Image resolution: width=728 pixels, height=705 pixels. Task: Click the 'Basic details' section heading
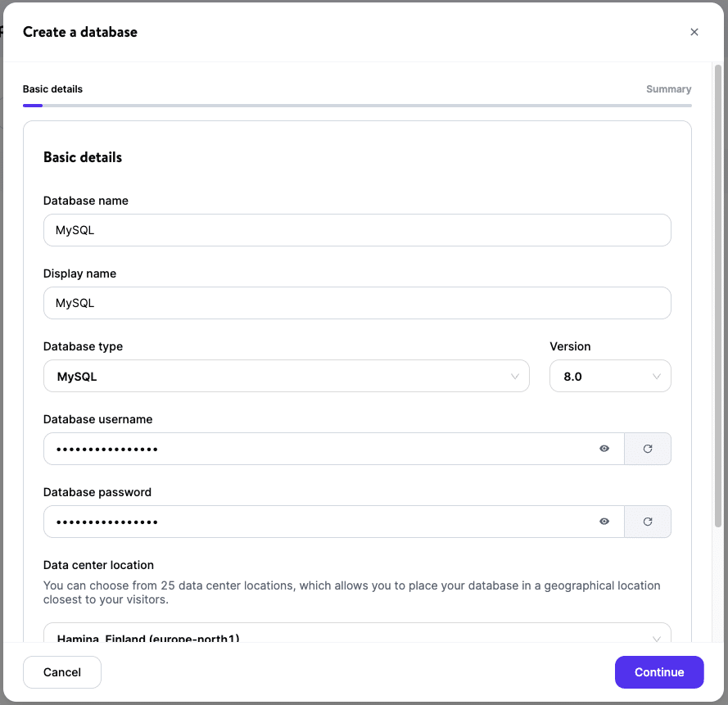(83, 157)
